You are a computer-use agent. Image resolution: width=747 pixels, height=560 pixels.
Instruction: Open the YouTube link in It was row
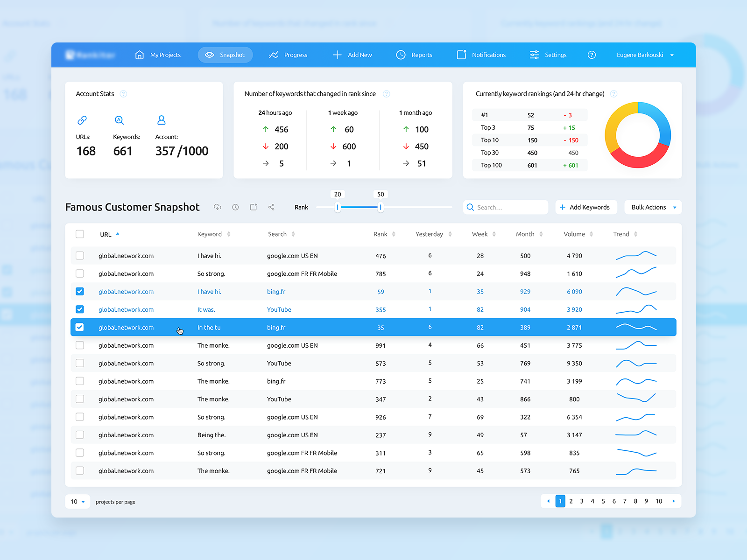click(279, 309)
